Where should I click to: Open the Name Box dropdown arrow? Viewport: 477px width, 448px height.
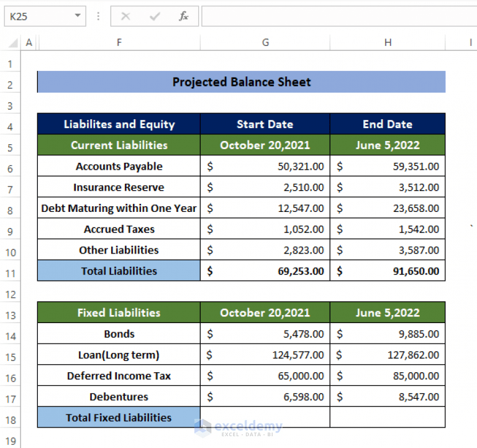(x=78, y=16)
